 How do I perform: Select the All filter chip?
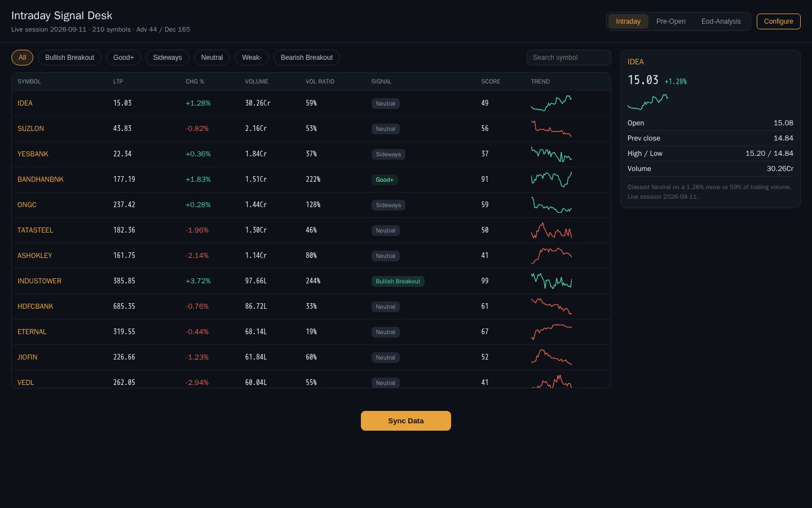pos(22,58)
